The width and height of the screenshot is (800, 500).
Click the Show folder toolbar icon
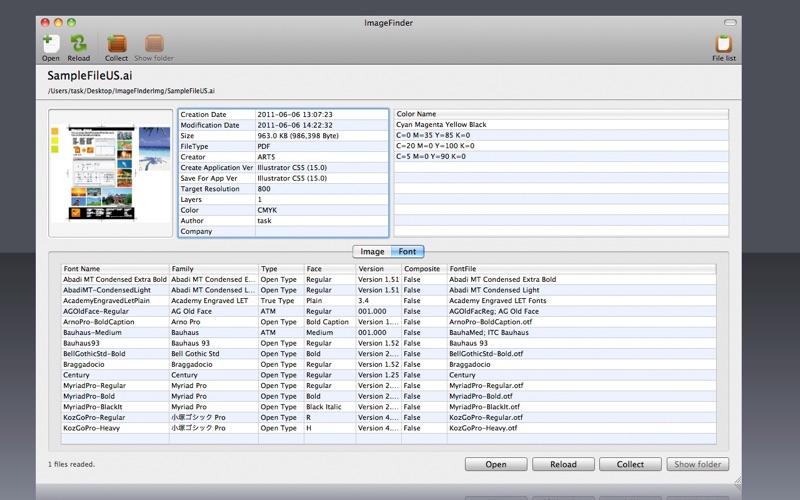[x=154, y=43]
